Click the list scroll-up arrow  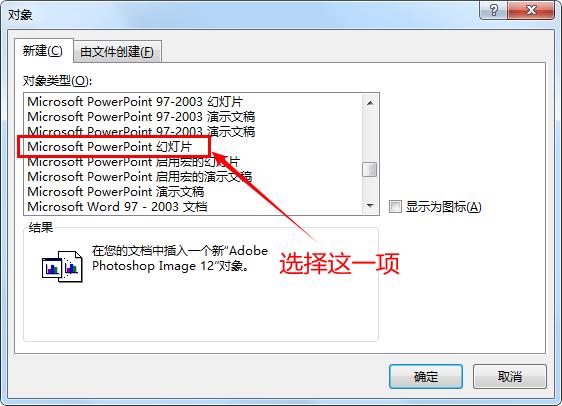point(370,103)
